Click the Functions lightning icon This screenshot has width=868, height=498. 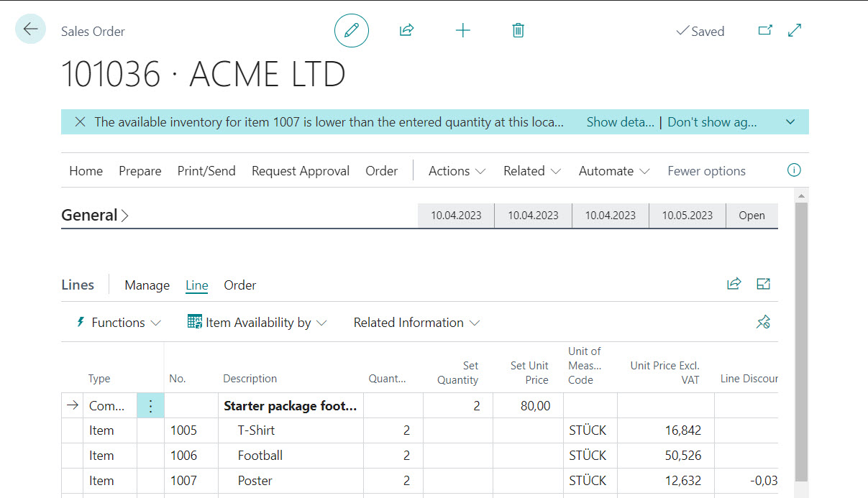81,322
